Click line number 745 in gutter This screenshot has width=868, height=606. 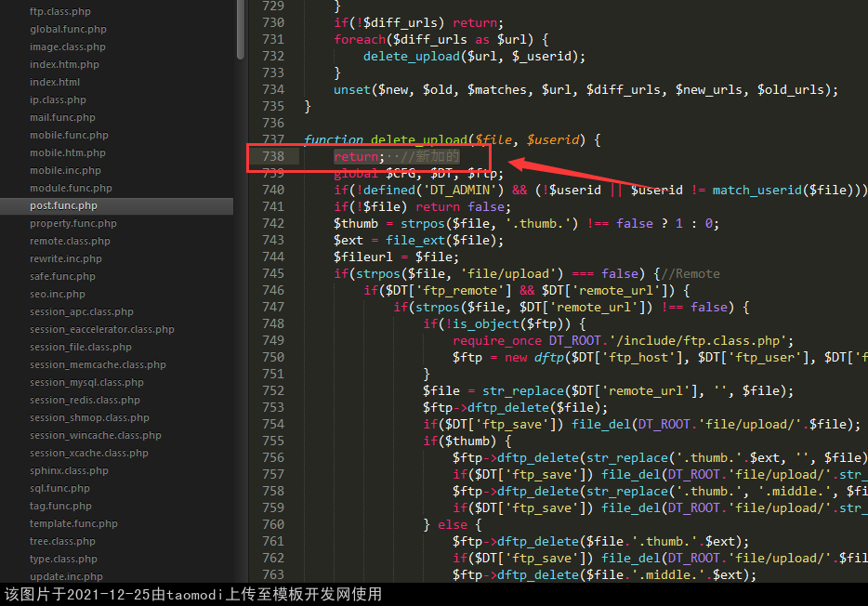273,274
